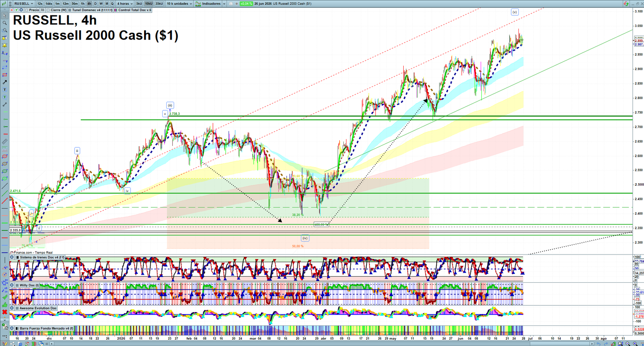Open the Precio settings list icon
The width and height of the screenshot is (644, 346).
pos(43,10)
